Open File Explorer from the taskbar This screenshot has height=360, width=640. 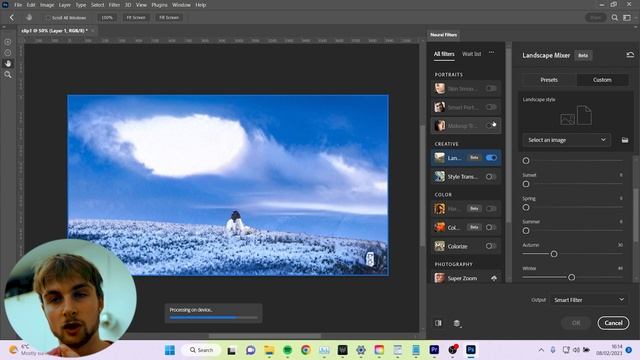pyautogui.click(x=269, y=350)
